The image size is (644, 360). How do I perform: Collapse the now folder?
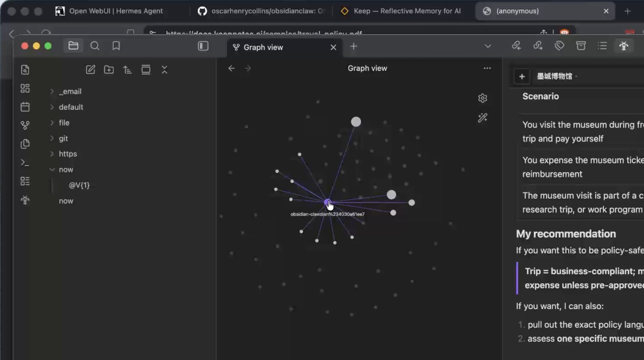coord(52,169)
